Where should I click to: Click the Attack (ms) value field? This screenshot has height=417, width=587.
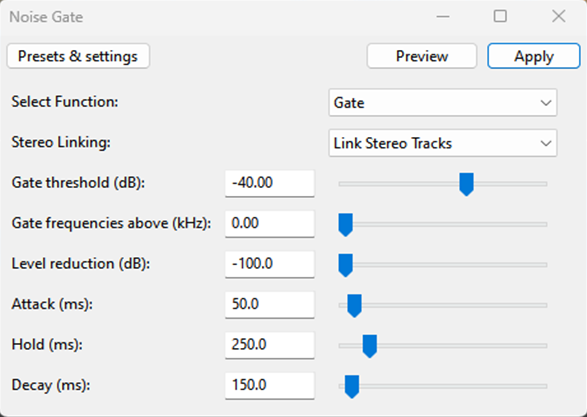pyautogui.click(x=270, y=304)
